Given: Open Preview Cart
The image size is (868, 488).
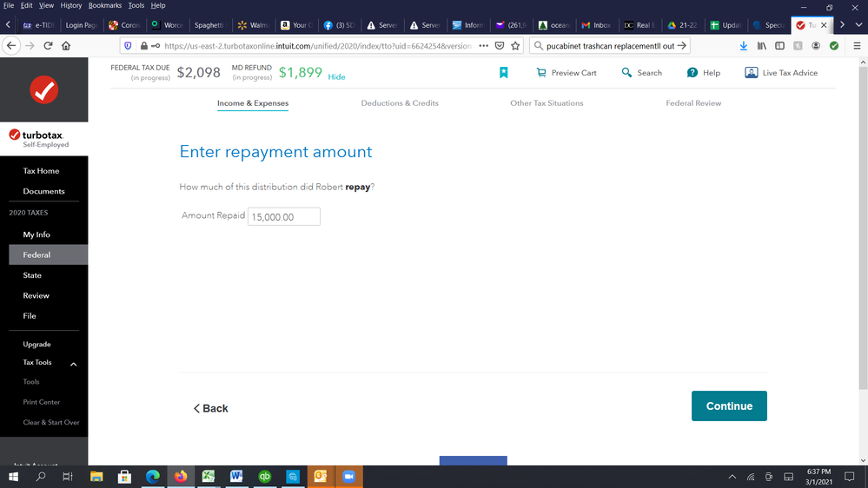Looking at the screenshot, I should pyautogui.click(x=567, y=72).
